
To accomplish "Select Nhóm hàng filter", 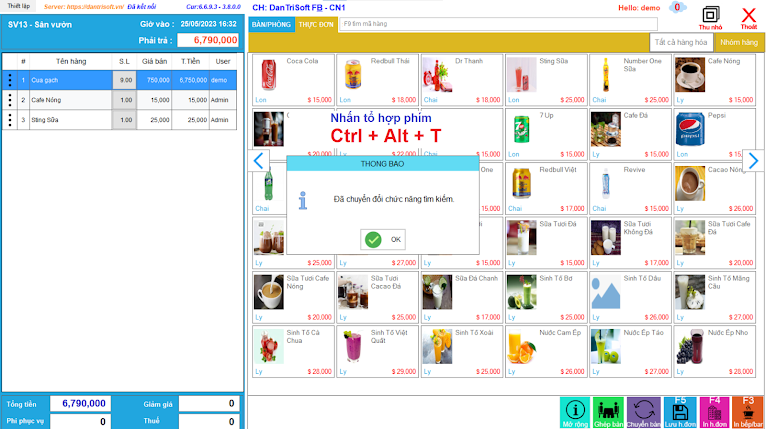I will 739,43.
